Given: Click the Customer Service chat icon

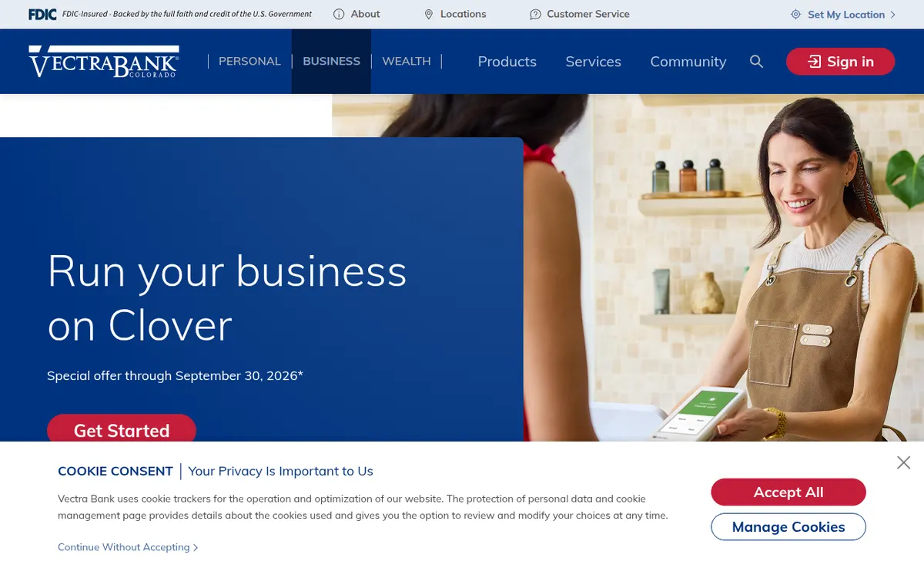Looking at the screenshot, I should tap(535, 14).
